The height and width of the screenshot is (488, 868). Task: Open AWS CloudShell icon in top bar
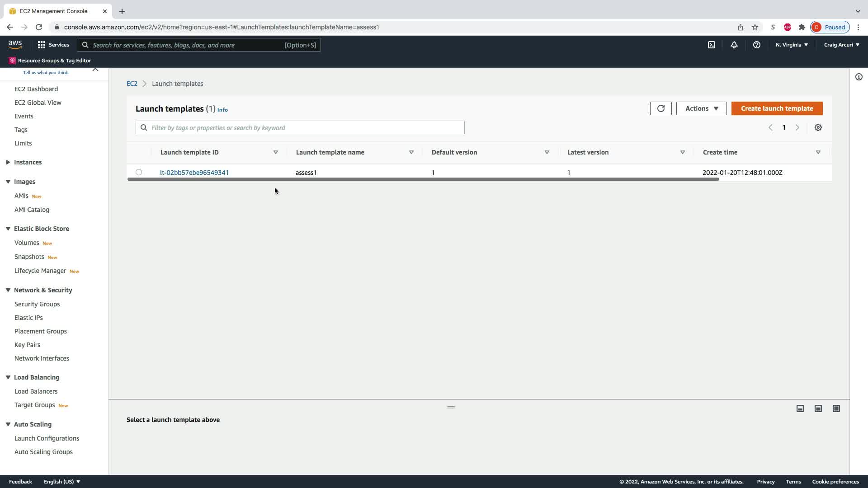tap(712, 45)
